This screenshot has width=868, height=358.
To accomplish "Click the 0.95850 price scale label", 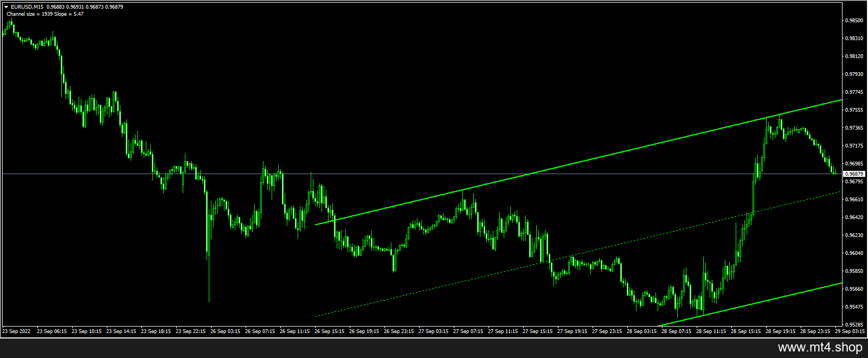I will pos(854,271).
